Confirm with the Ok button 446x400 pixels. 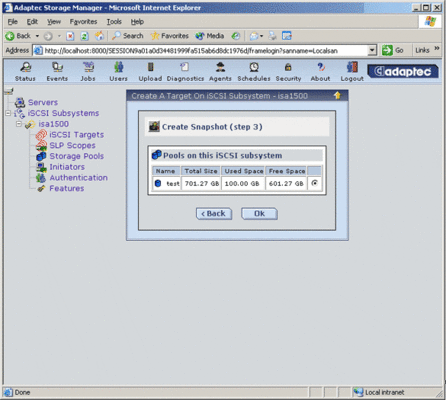[259, 214]
